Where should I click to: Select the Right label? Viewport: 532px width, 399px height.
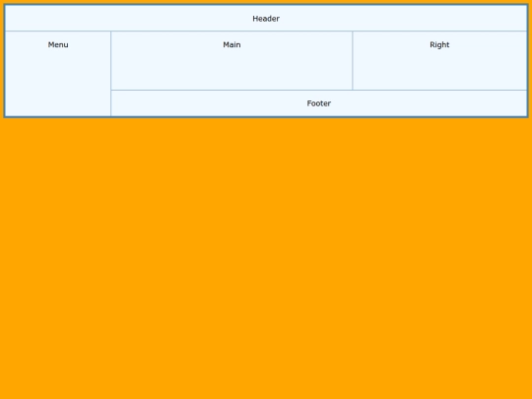(439, 44)
